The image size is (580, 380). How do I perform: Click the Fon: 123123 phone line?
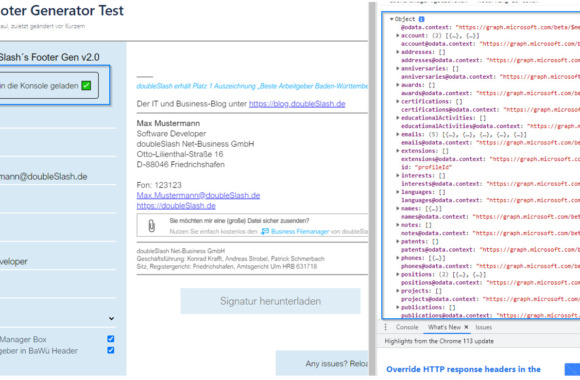pos(159,185)
